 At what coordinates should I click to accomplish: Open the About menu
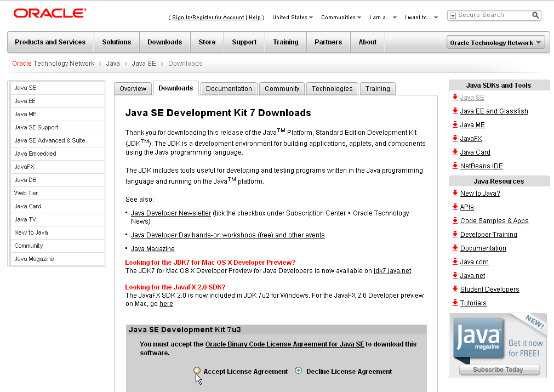pos(368,42)
